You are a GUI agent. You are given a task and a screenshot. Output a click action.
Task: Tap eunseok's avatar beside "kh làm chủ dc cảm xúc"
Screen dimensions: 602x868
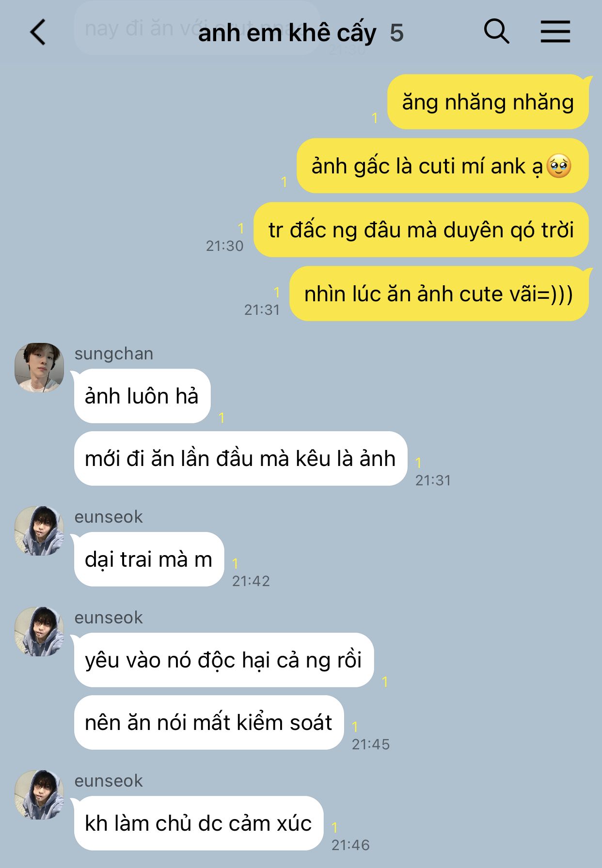pyautogui.click(x=39, y=795)
